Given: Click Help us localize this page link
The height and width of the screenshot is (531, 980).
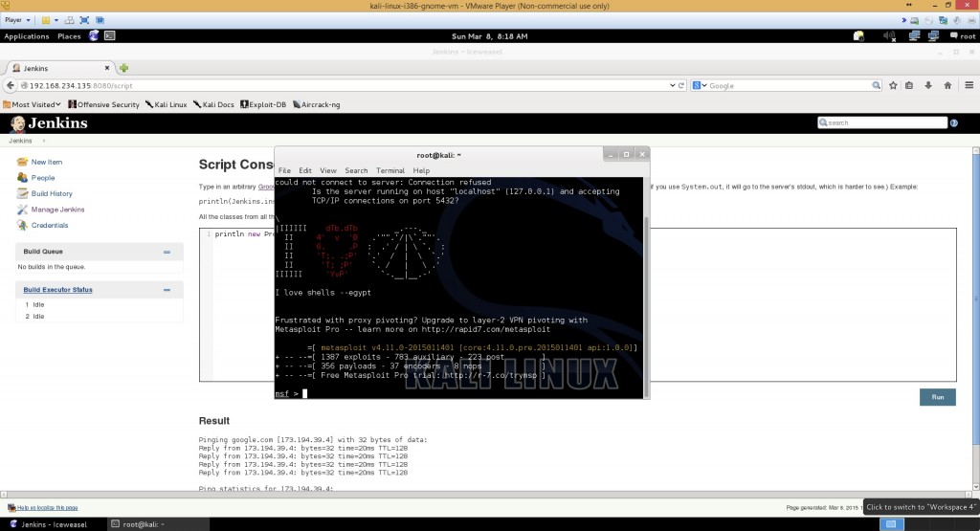Looking at the screenshot, I should [47, 508].
